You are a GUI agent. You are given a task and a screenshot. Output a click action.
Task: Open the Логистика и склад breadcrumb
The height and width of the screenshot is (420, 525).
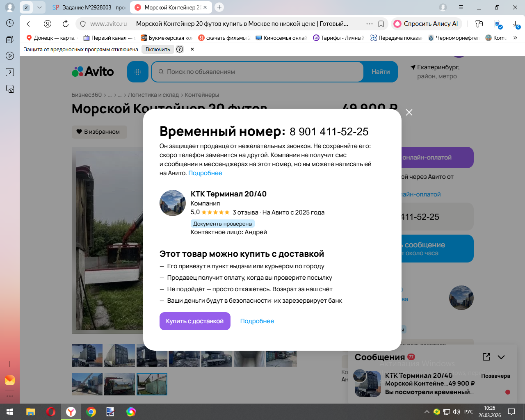pyautogui.click(x=153, y=95)
